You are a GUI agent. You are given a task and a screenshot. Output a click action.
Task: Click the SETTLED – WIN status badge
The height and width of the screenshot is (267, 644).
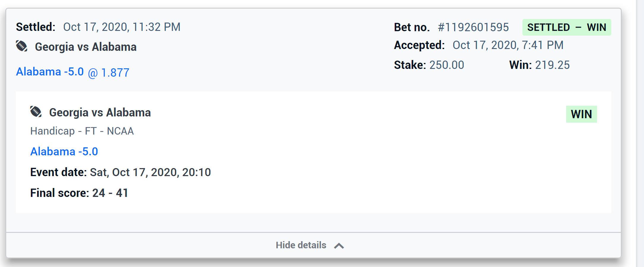tap(566, 27)
